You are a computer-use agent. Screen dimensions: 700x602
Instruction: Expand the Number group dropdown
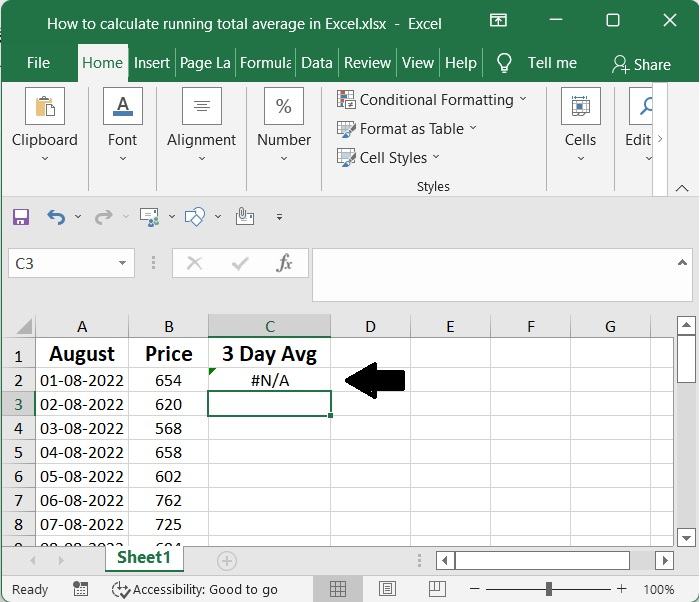(x=284, y=158)
